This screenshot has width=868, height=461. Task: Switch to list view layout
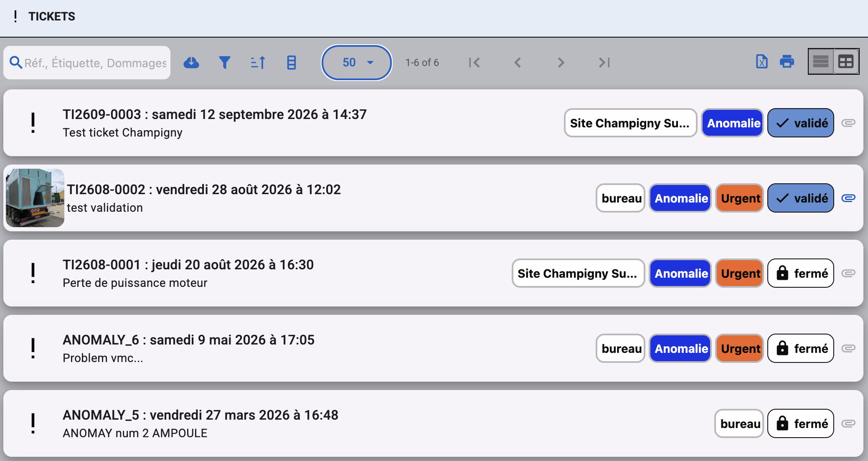click(821, 62)
